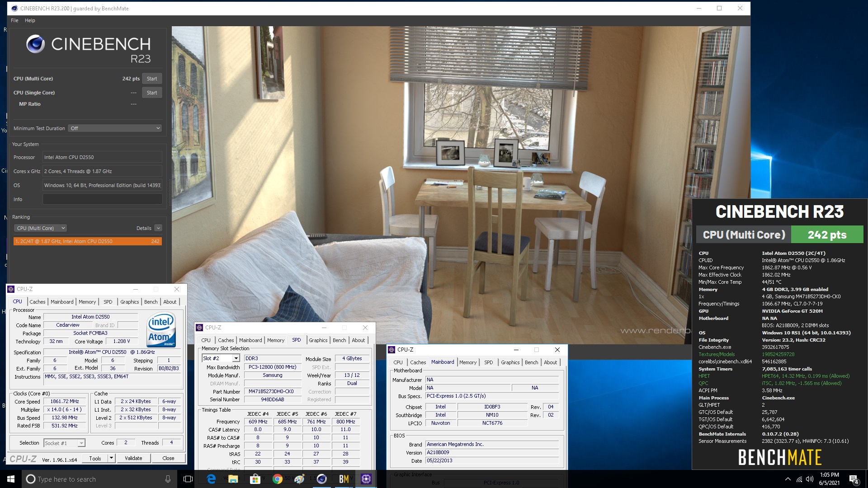Click the Info input field in Cinebench
Screen dimensions: 868x488
click(x=103, y=199)
